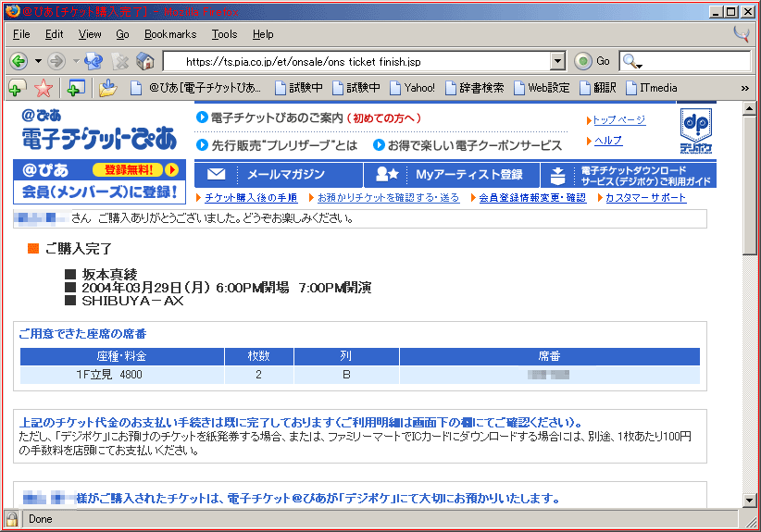Open お得で楽しい電子クーポンサービス link
Image resolution: width=761 pixels, height=532 pixels.
(x=468, y=145)
